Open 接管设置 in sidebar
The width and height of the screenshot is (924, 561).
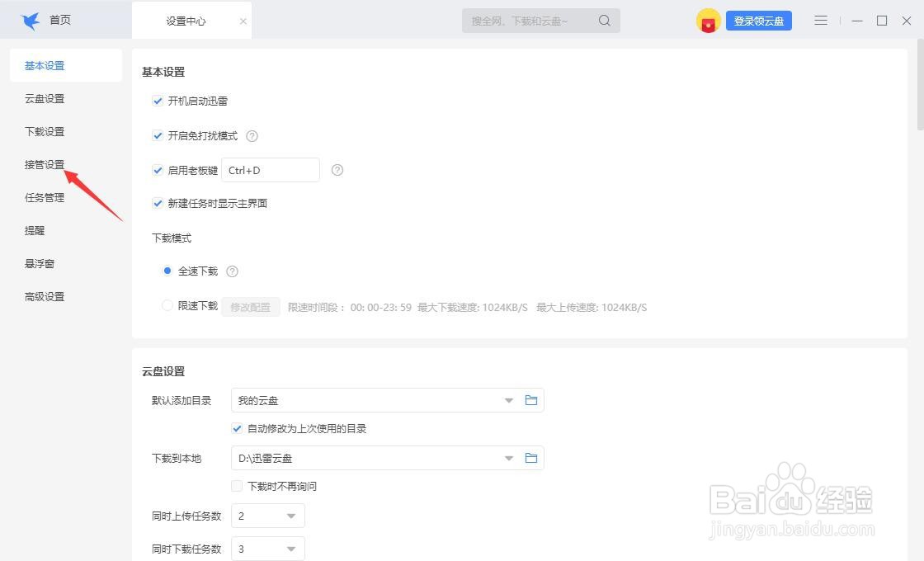45,164
